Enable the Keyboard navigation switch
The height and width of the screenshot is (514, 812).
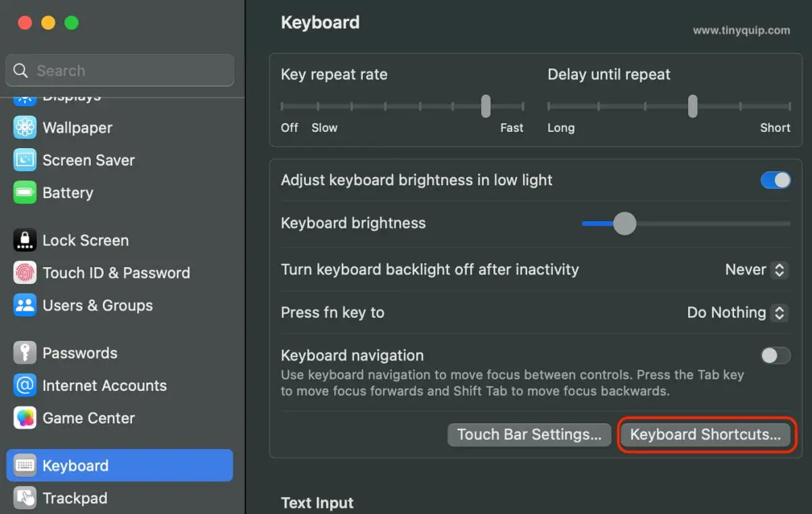click(x=775, y=356)
